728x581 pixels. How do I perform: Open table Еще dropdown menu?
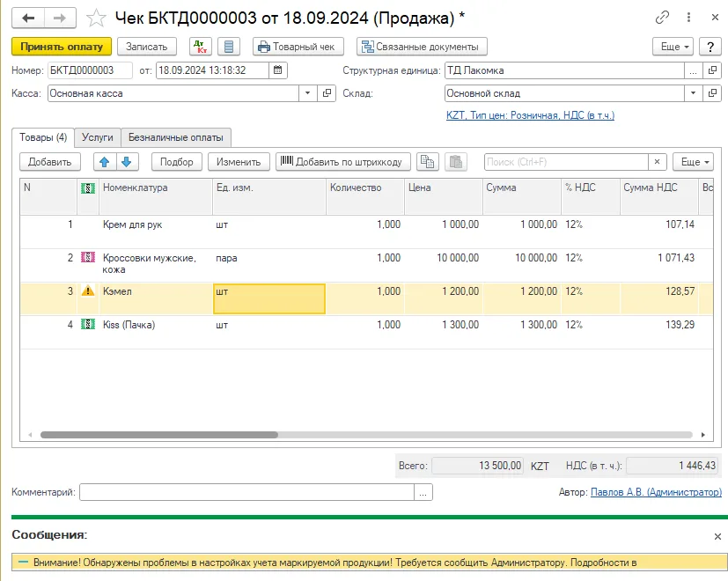click(x=693, y=162)
